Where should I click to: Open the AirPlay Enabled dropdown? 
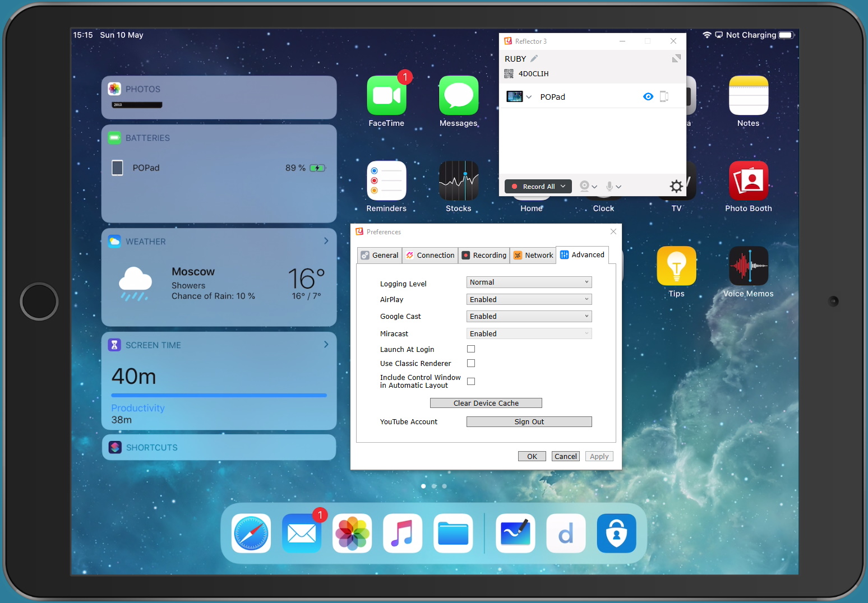coord(529,299)
